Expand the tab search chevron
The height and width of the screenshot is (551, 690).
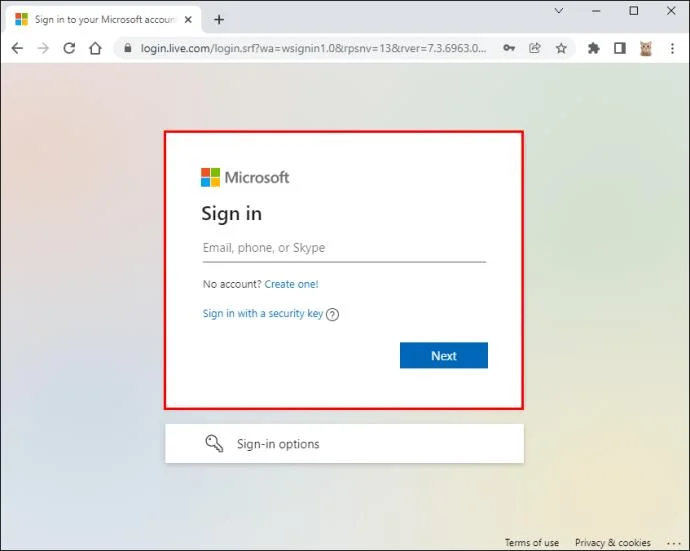[559, 11]
